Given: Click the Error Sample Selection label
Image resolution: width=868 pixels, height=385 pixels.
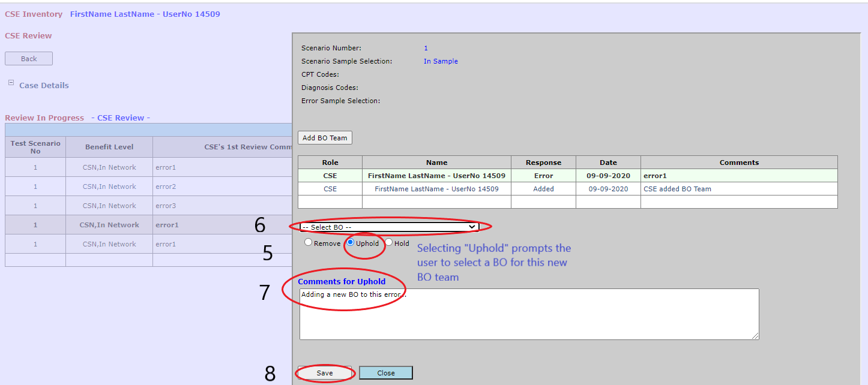Looking at the screenshot, I should coord(340,101).
